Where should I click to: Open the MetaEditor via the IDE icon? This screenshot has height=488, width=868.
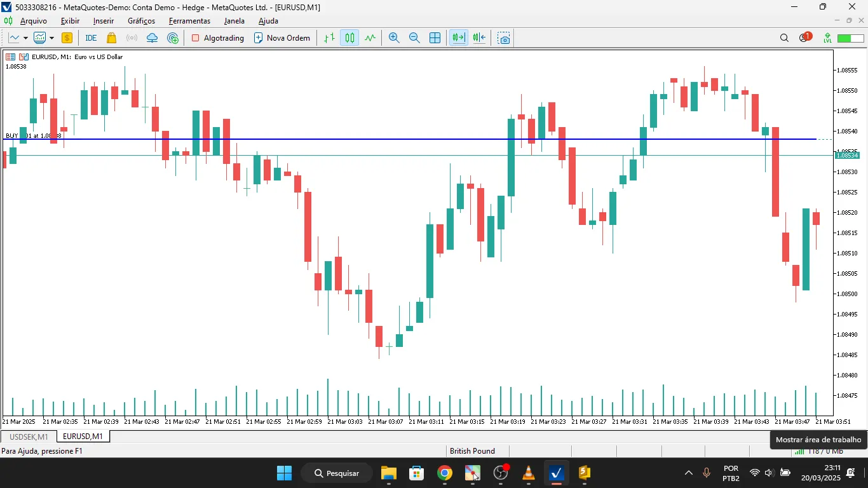point(91,38)
